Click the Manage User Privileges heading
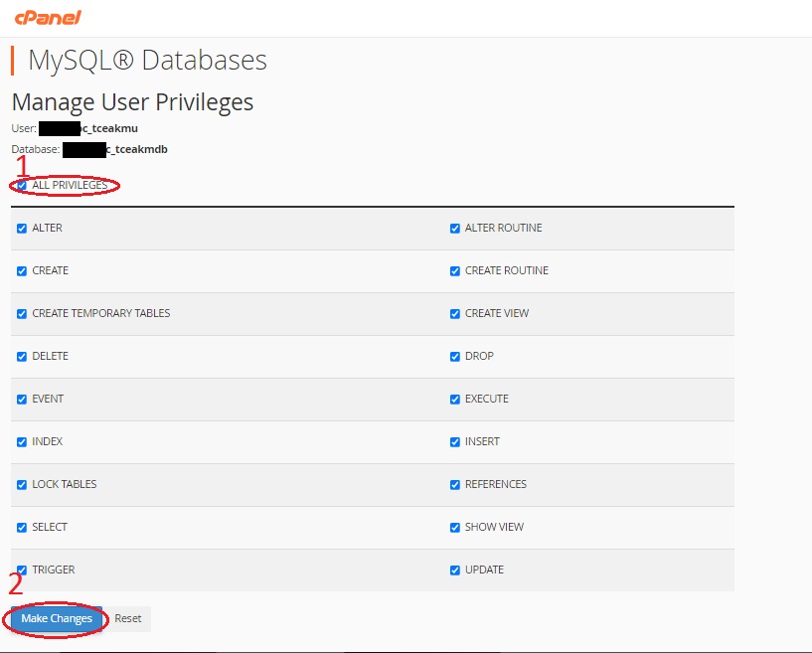 coord(132,102)
